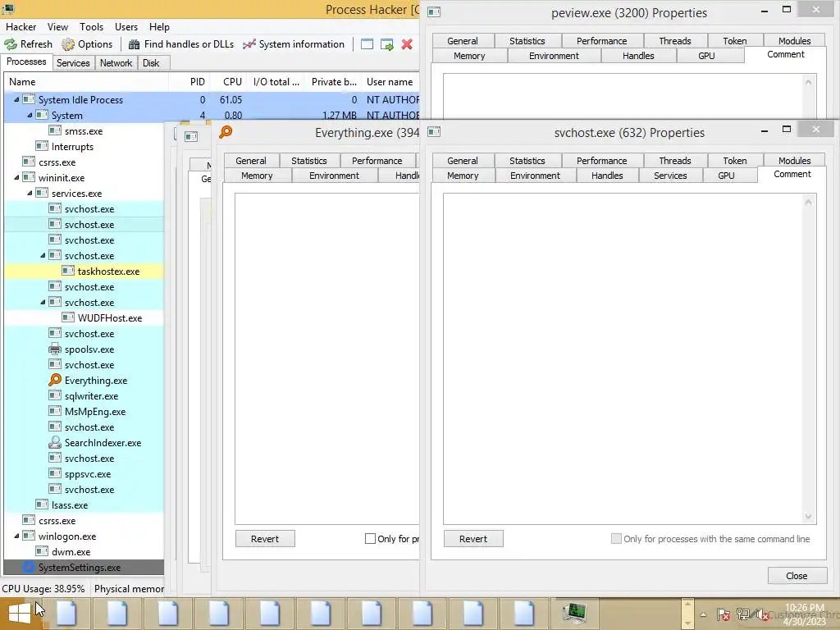Click Process Hacker icon in the taskbar
840x630 pixels.
tap(574, 614)
